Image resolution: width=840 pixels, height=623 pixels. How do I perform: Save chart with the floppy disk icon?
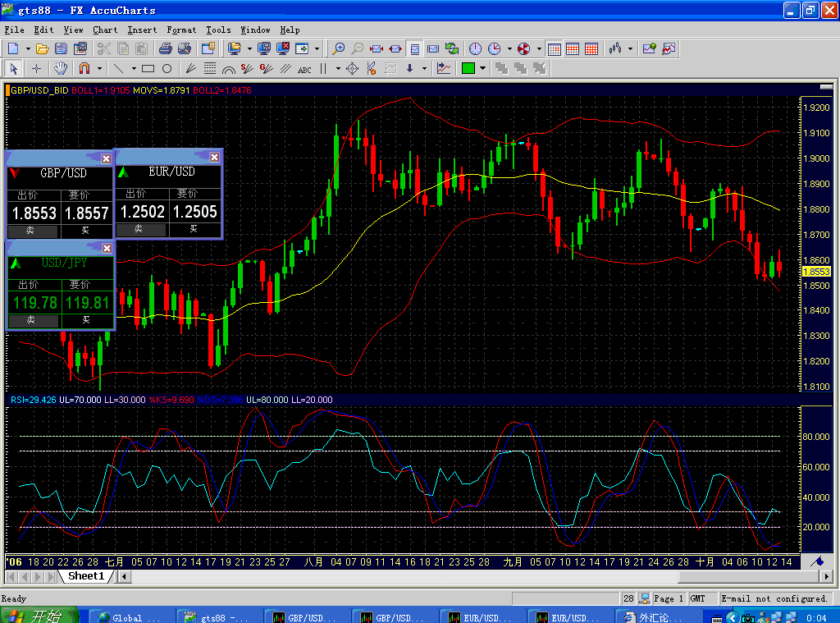(x=59, y=48)
